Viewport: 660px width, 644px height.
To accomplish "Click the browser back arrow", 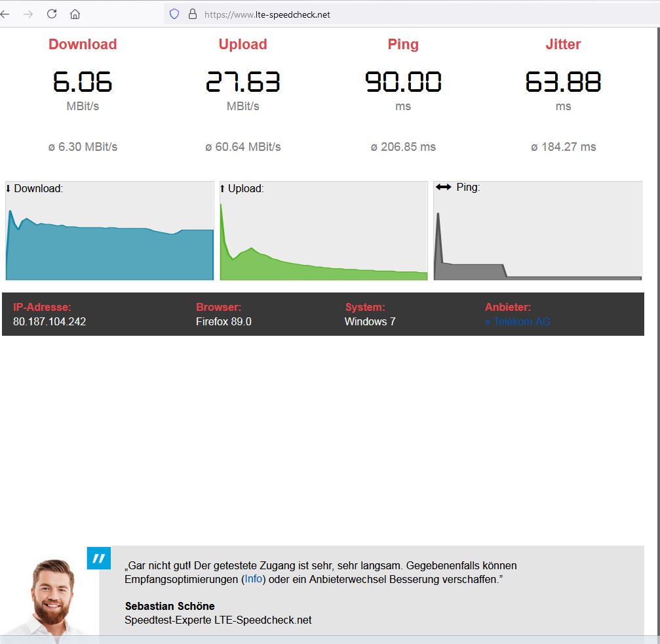I will coord(5,14).
